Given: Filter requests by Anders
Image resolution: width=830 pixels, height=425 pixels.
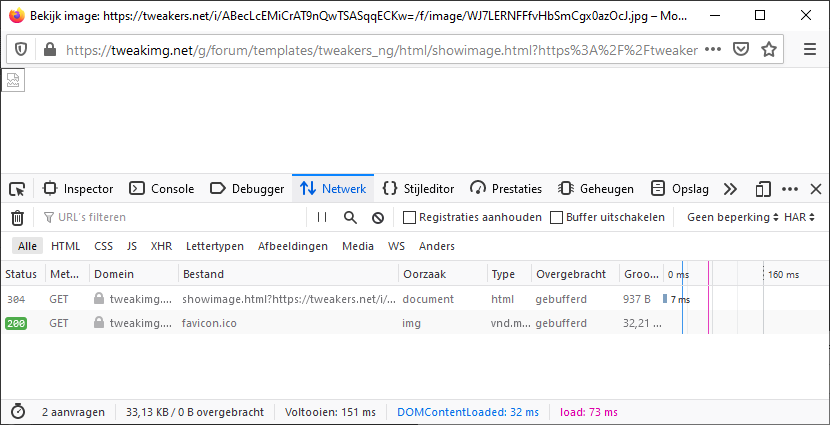Looking at the screenshot, I should (437, 246).
